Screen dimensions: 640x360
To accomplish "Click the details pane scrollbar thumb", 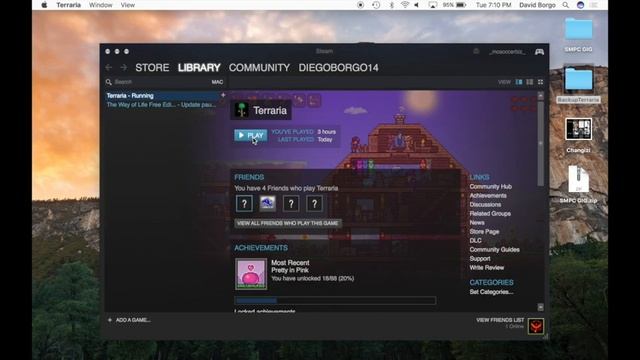I will click(540, 143).
